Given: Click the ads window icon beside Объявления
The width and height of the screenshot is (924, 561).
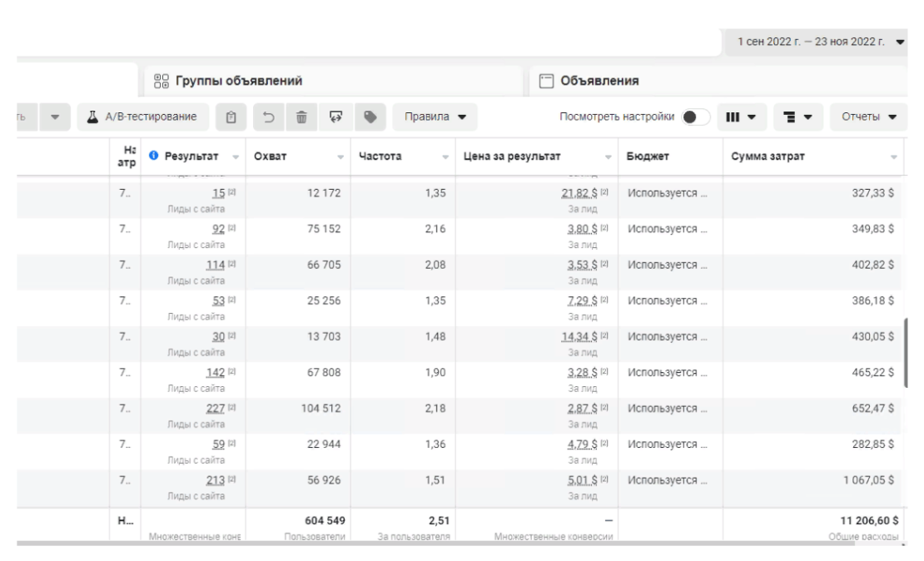Looking at the screenshot, I should coord(546,81).
